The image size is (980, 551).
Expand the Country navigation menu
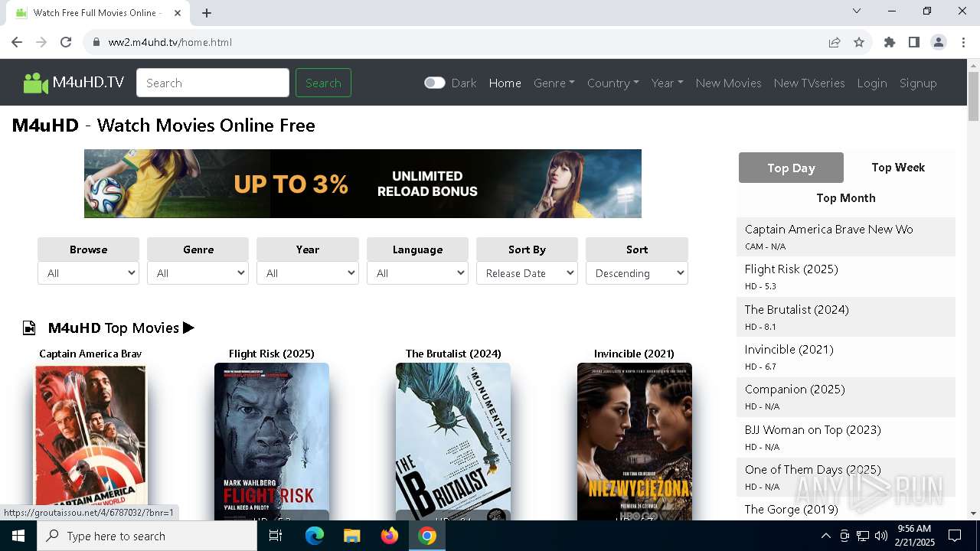(x=613, y=83)
